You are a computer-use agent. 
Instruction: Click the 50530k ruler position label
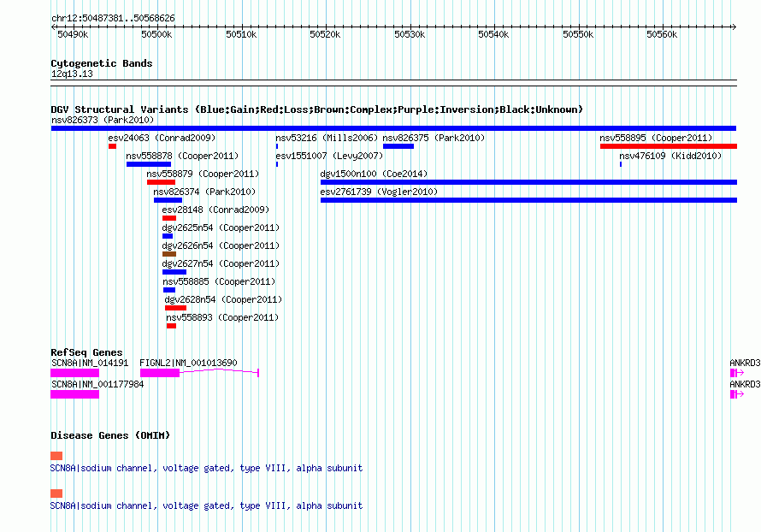pyautogui.click(x=410, y=34)
